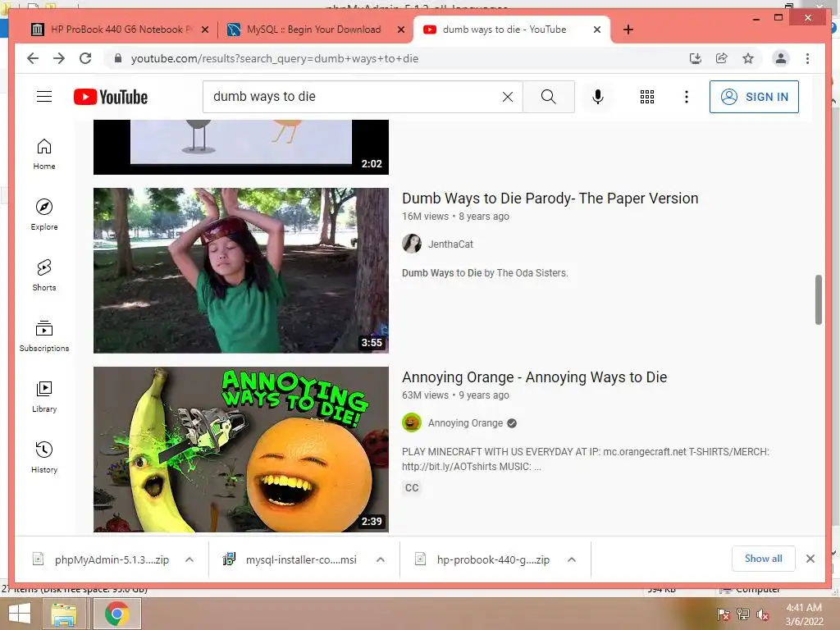Screen dimensions: 840x630
Task: Go forward in Chrome
Action: click(59, 58)
